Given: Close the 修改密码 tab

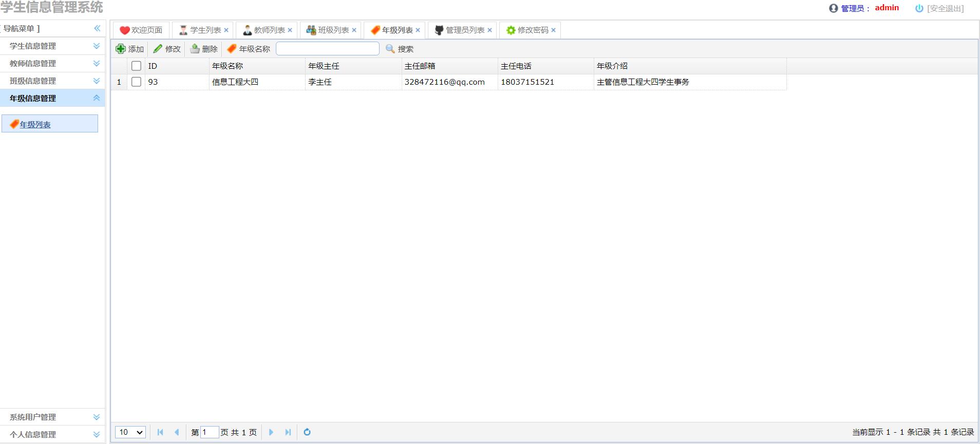Looking at the screenshot, I should point(553,30).
